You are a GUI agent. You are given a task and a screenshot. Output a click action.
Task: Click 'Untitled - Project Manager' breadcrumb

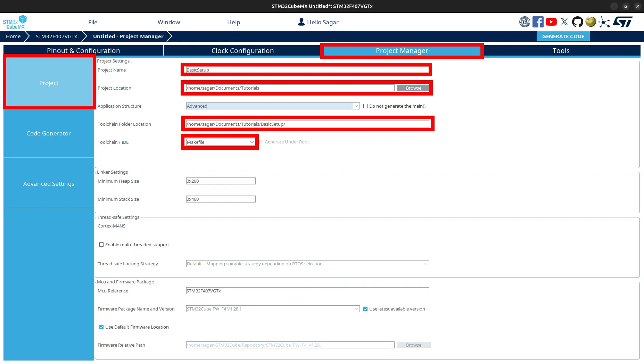(128, 36)
